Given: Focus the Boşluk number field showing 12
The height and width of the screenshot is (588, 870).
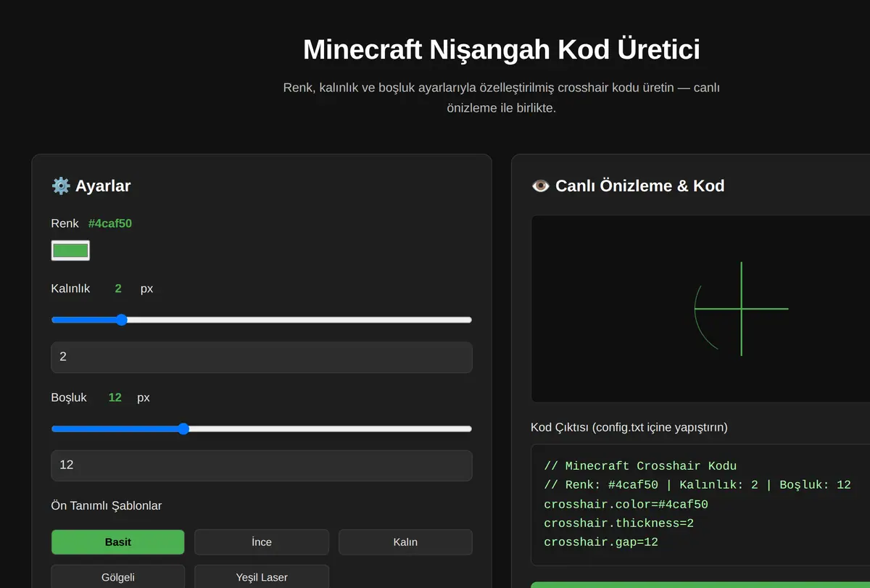Looking at the screenshot, I should pyautogui.click(x=262, y=465).
